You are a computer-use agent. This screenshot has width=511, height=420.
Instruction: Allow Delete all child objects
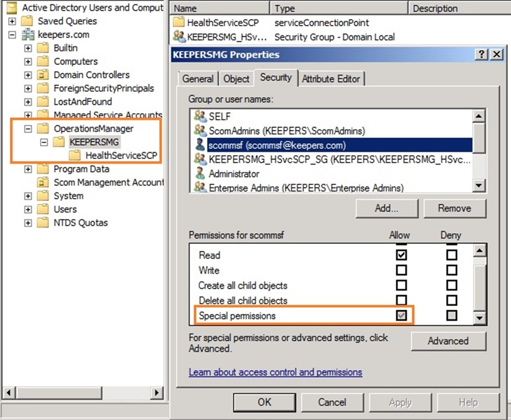pos(401,300)
